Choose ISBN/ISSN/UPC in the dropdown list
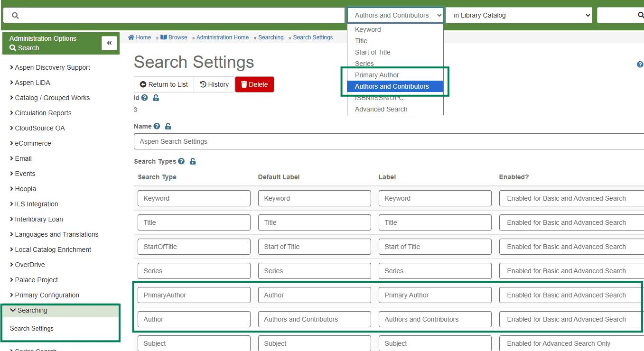Viewport: 644px width, 351px height. pos(395,98)
